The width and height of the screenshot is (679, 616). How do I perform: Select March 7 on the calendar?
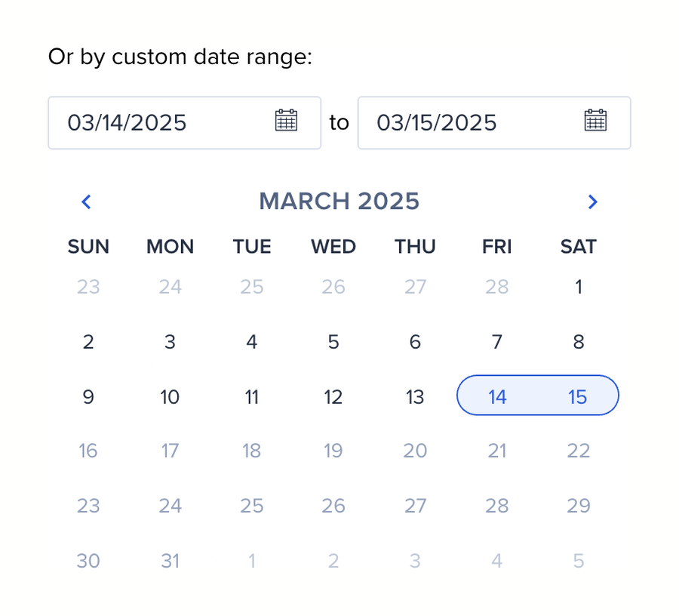tap(496, 341)
